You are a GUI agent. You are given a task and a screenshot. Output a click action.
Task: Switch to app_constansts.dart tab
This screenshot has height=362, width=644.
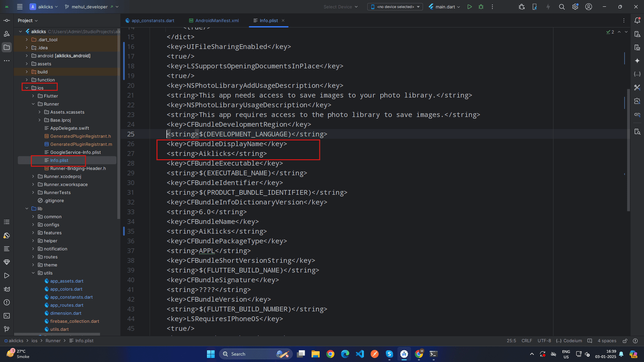click(x=153, y=21)
